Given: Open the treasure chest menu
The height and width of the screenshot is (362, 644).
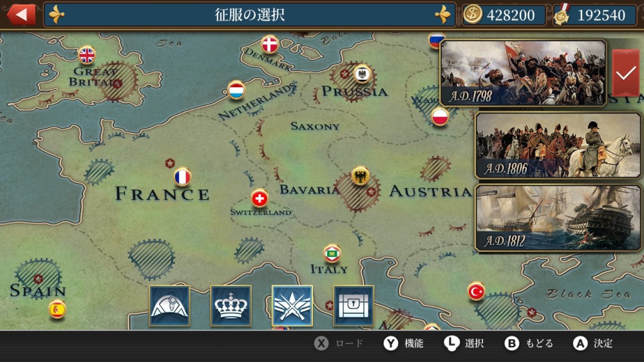Looking at the screenshot, I should 354,306.
